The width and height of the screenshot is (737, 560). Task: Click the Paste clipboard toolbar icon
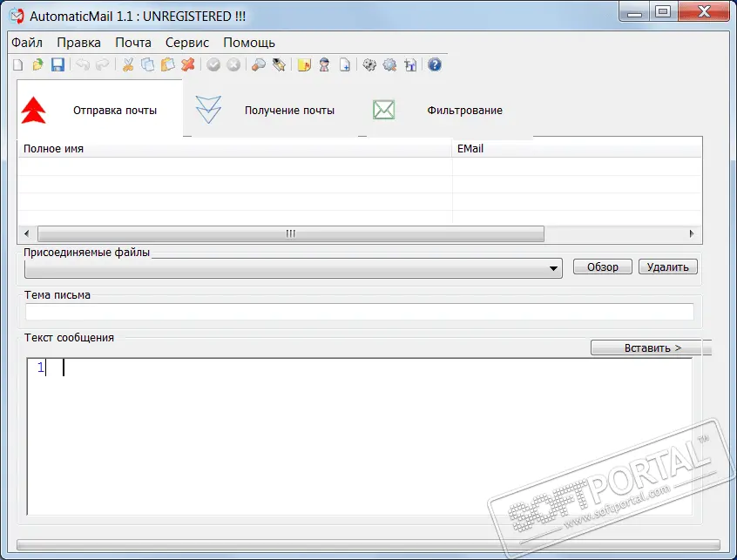point(168,64)
